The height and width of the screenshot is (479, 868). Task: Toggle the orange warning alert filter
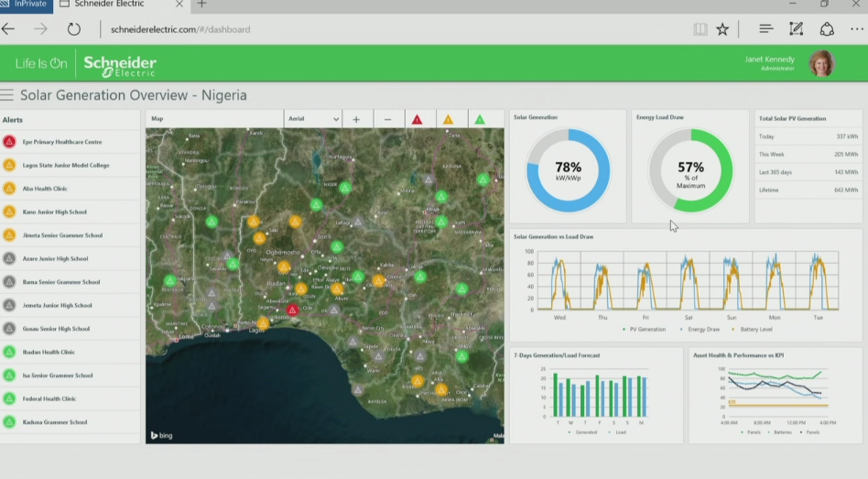tap(448, 119)
